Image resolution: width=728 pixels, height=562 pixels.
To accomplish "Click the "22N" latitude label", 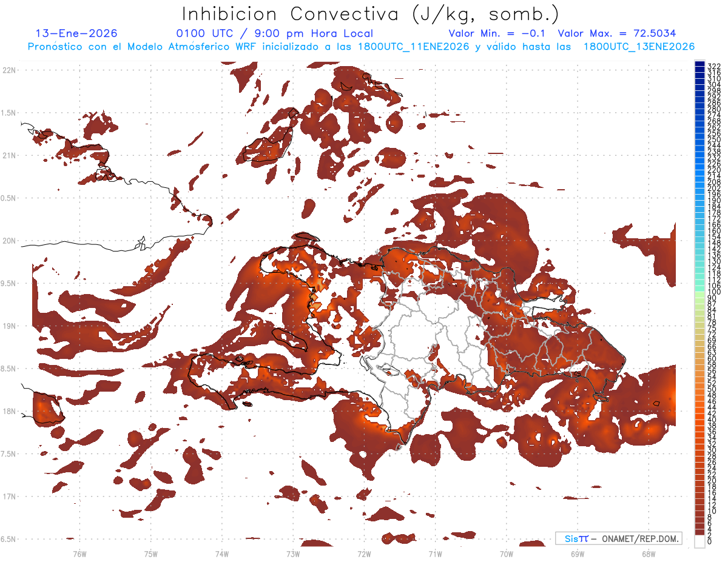I will (8, 70).
